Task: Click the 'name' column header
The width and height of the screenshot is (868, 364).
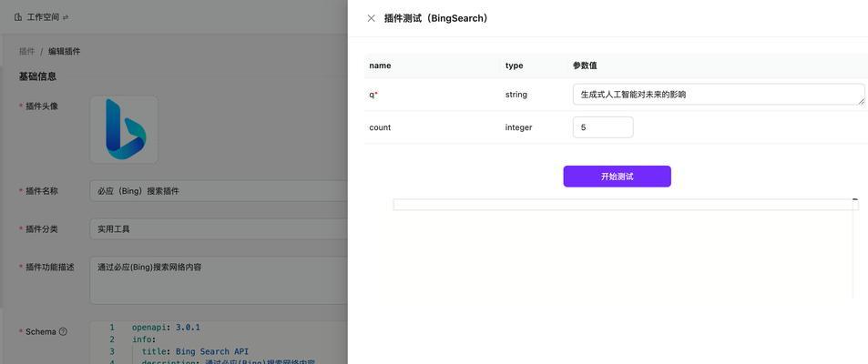Action: [x=380, y=66]
